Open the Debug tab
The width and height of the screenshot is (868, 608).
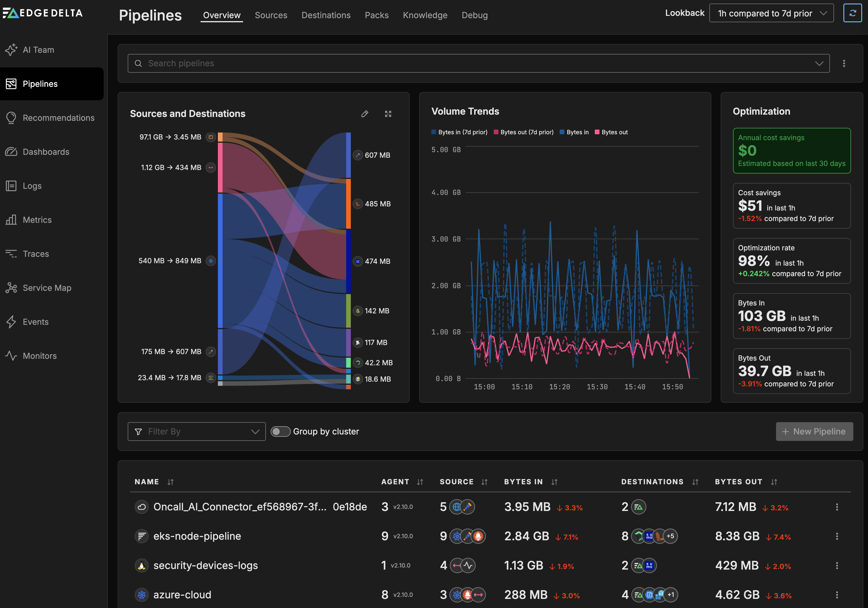point(474,15)
